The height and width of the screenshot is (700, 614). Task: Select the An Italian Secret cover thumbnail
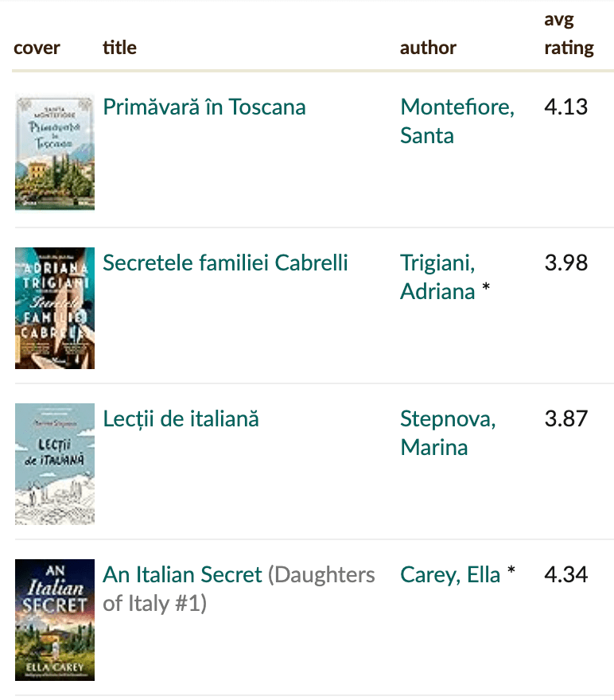(x=54, y=620)
